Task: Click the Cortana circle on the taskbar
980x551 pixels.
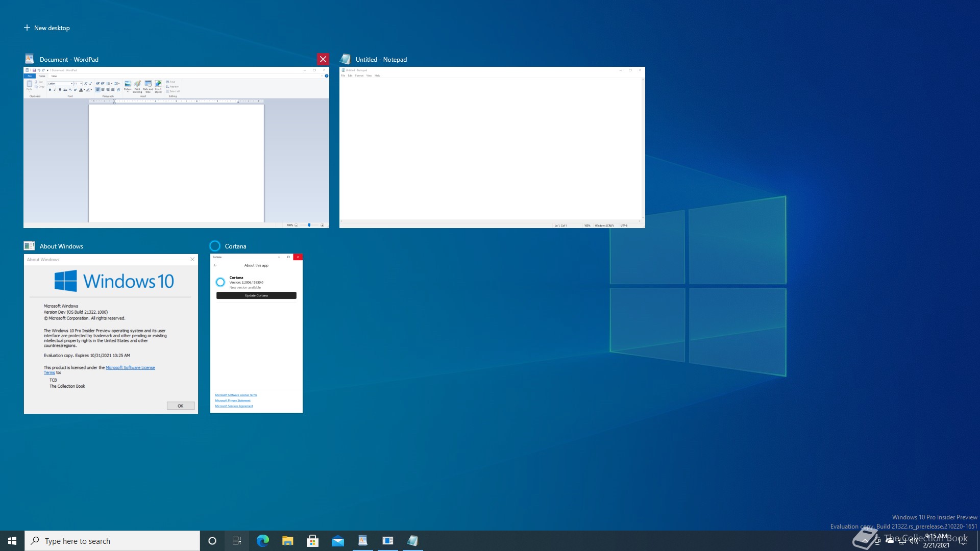Action: [212, 541]
